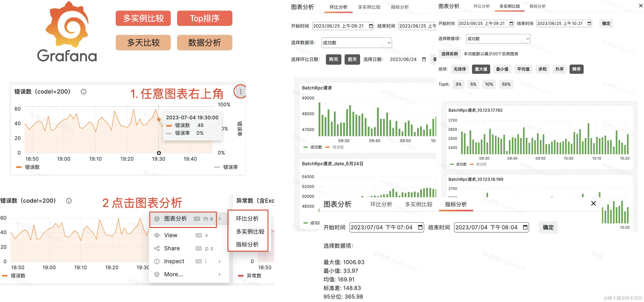Close the 指标分析 dialog with X
The width and height of the screenshot is (644, 302).
[593, 203]
